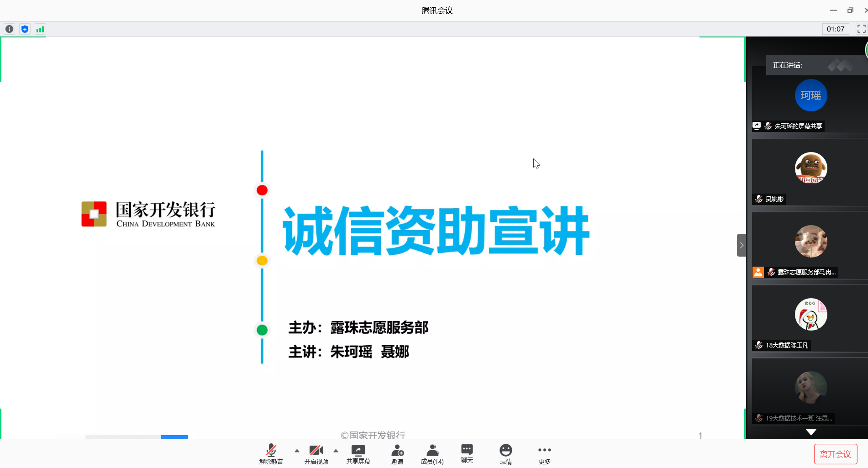The image size is (868, 468).
Task: Click the meeting timer 01:07
Action: 835,29
